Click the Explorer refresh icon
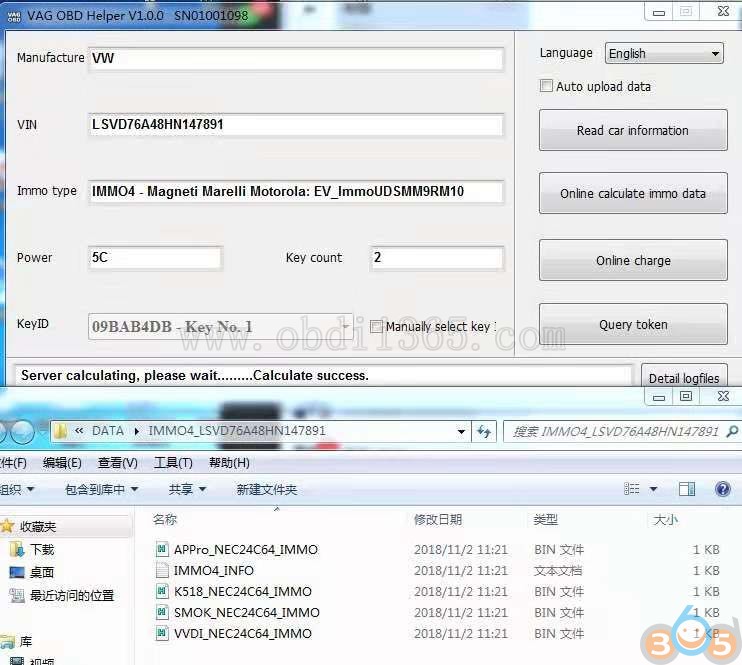Image resolution: width=742 pixels, height=665 pixels. point(484,432)
